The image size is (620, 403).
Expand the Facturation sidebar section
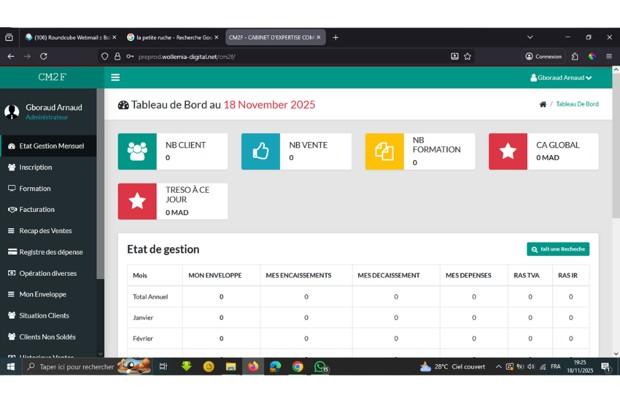point(36,209)
